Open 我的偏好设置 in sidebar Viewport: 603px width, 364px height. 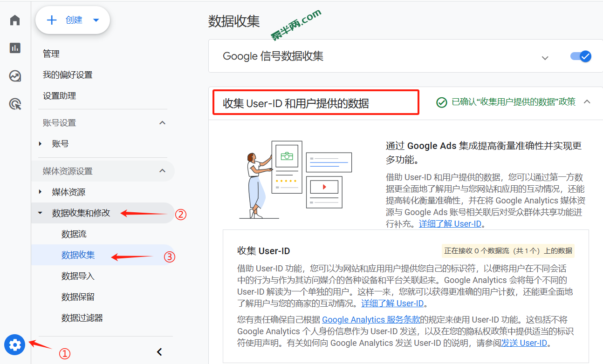pyautogui.click(x=68, y=75)
